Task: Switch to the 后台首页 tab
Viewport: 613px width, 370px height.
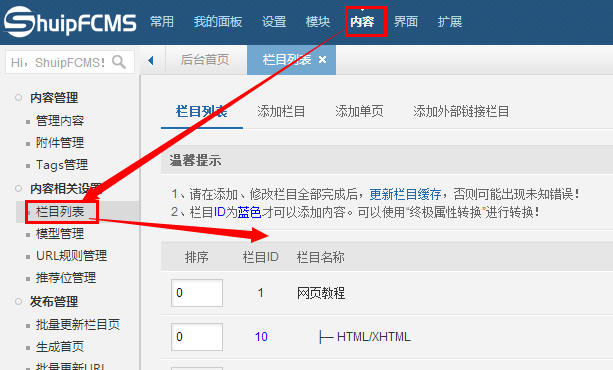Action: pyautogui.click(x=205, y=60)
